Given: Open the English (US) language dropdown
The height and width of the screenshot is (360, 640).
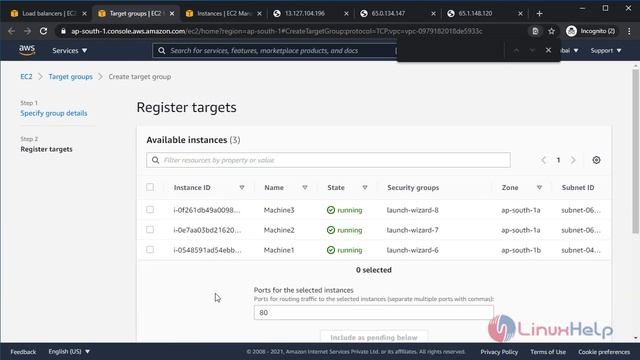Looking at the screenshot, I should [x=69, y=351].
